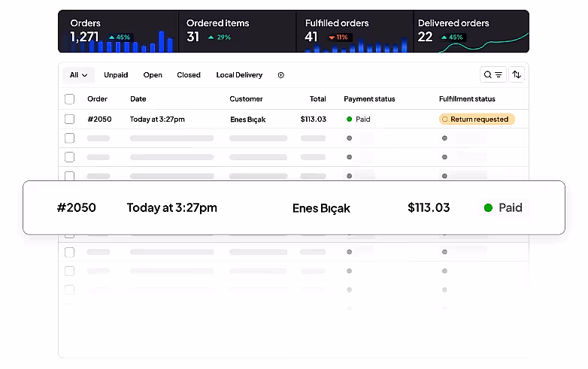The width and height of the screenshot is (588, 369).
Task: Add a new view with plus icon
Action: (281, 75)
